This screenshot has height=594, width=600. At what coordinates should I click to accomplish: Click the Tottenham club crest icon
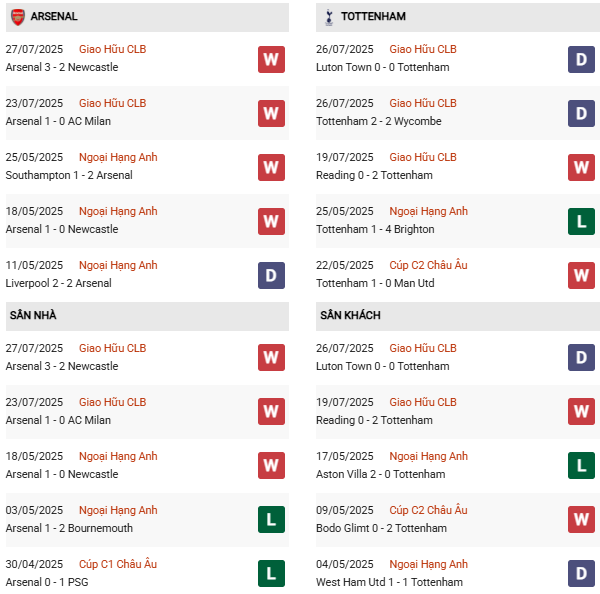coord(328,17)
